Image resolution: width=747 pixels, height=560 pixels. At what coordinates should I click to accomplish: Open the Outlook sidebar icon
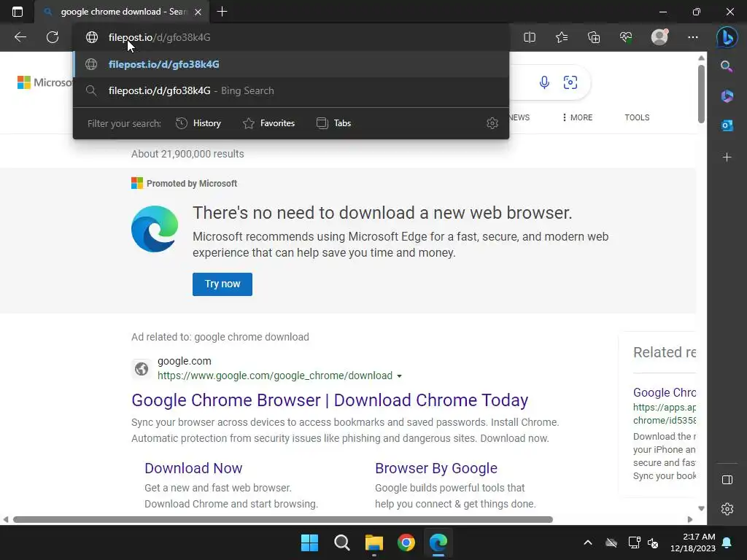(727, 125)
